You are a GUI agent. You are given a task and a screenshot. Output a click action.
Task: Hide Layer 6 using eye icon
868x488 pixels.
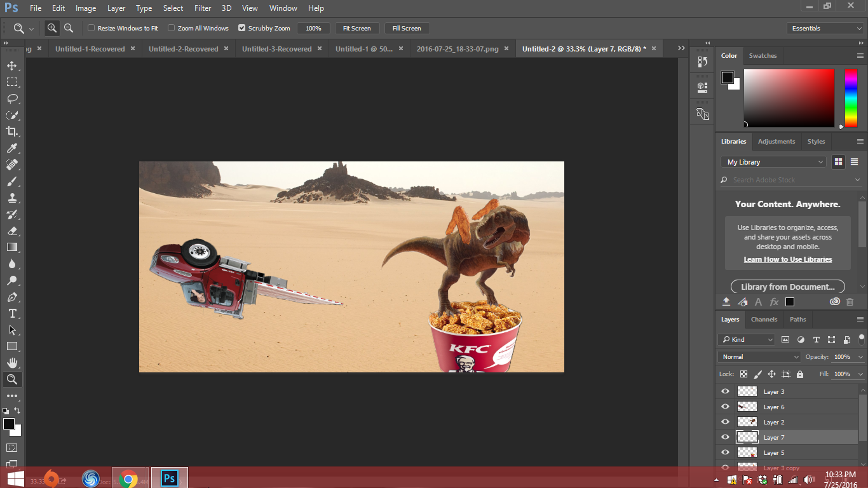click(x=725, y=407)
